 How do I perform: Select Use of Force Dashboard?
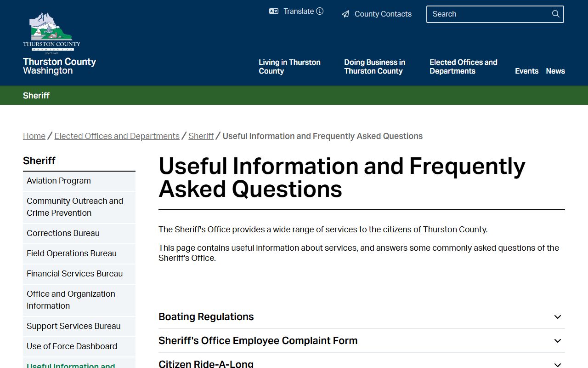(79, 346)
